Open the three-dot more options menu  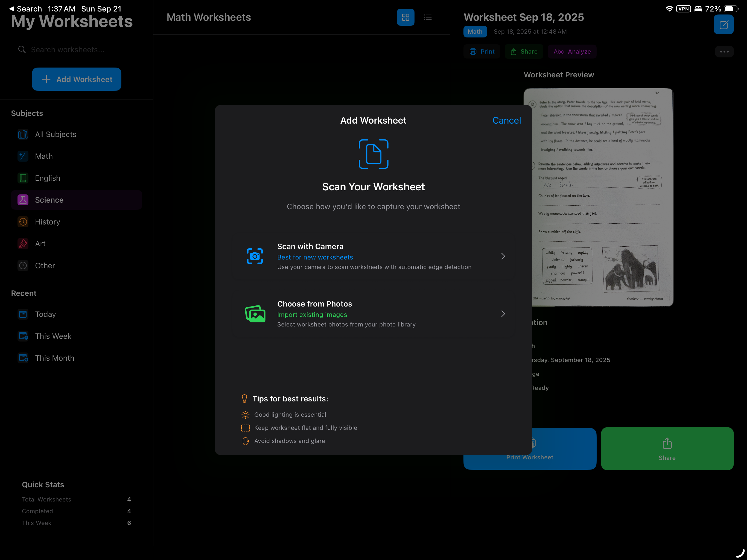[x=724, y=52]
